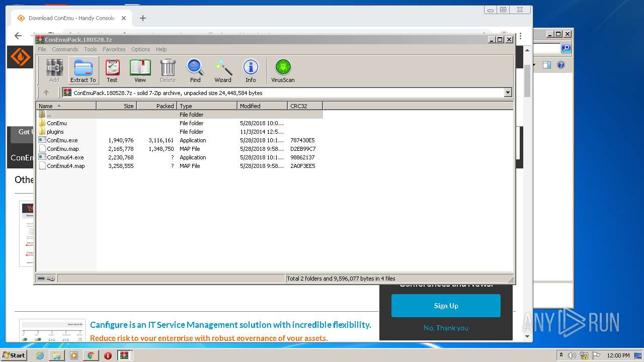Open a new browser tab

[143, 18]
